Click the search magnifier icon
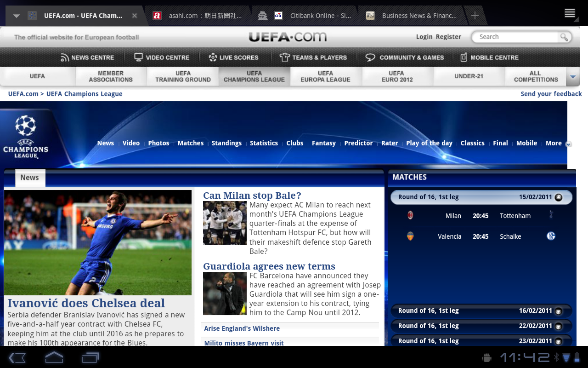 click(x=564, y=37)
